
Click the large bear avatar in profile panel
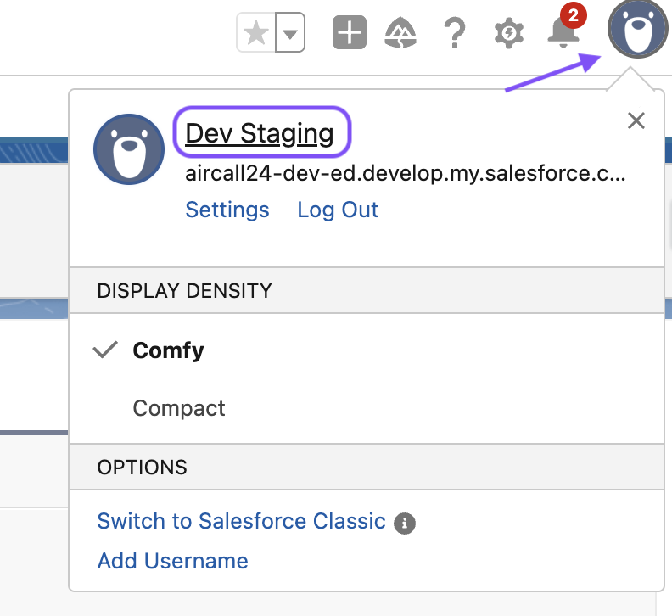click(x=129, y=149)
